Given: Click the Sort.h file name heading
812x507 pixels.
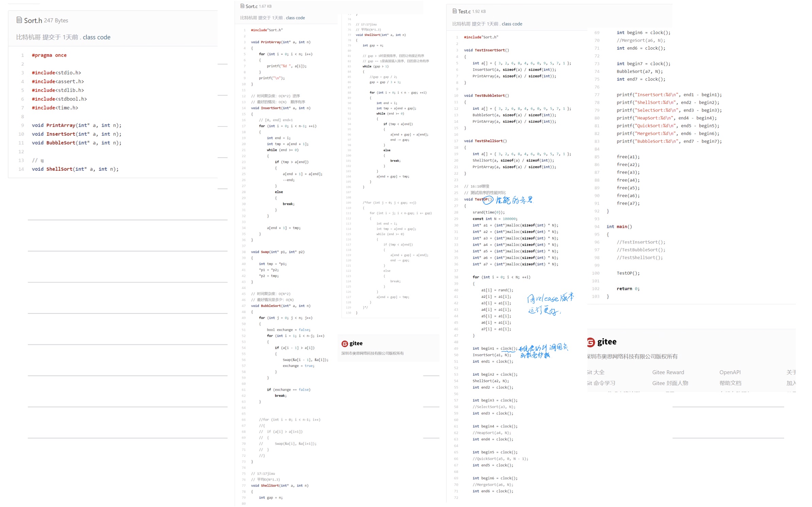Looking at the screenshot, I should 33,20.
